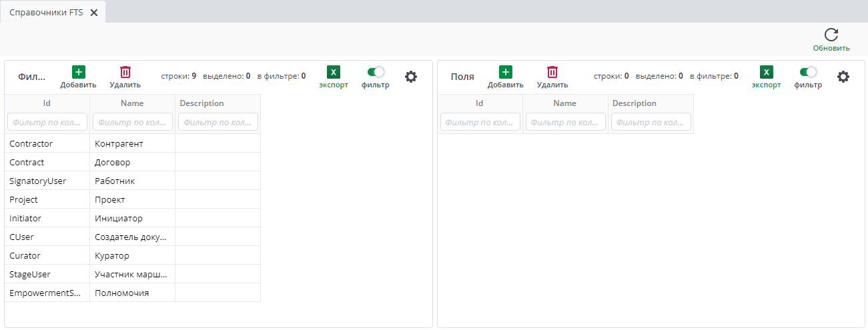Sort the left table by the Name column header
Viewport: 868px width, 330px height.
132,103
